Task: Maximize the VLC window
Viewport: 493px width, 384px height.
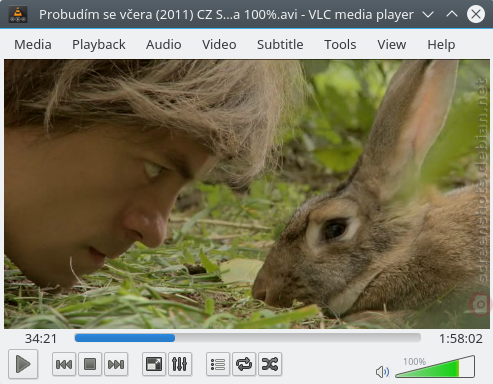Action: tap(452, 14)
